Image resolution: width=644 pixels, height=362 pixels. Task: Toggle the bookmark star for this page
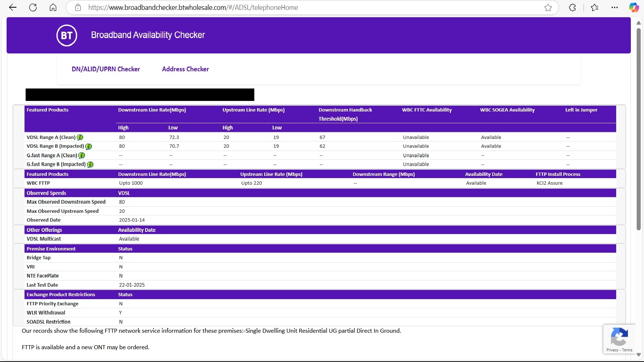pos(548,7)
